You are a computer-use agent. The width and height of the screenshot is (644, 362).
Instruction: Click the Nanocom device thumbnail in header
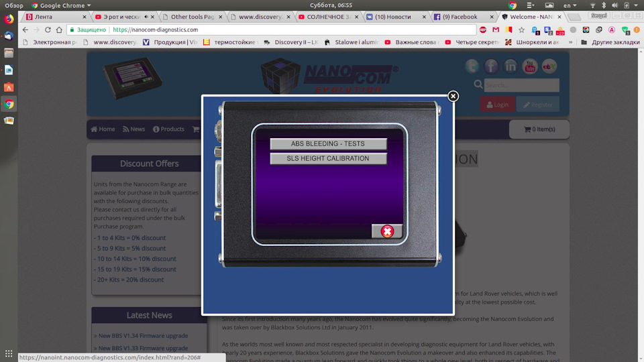(x=132, y=77)
